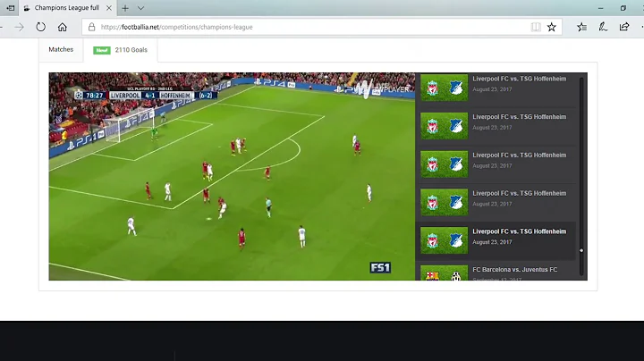Click the football match video player
Viewport: 644px width, 361px height.
tap(232, 176)
